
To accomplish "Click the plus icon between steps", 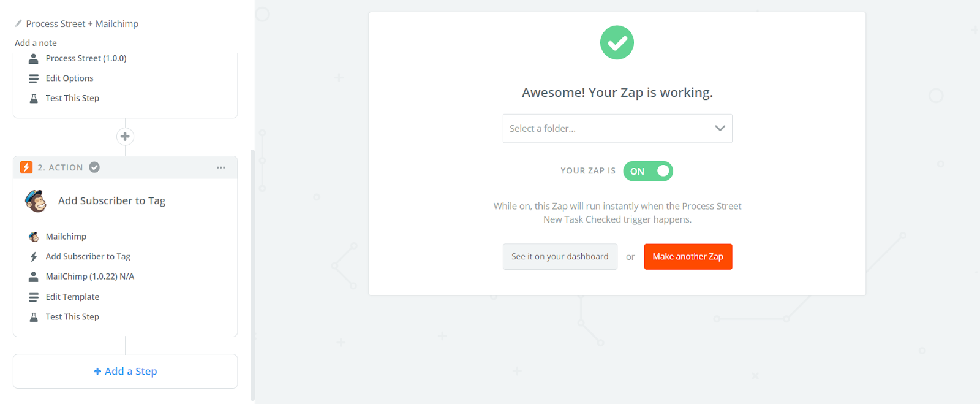I will coord(125,136).
